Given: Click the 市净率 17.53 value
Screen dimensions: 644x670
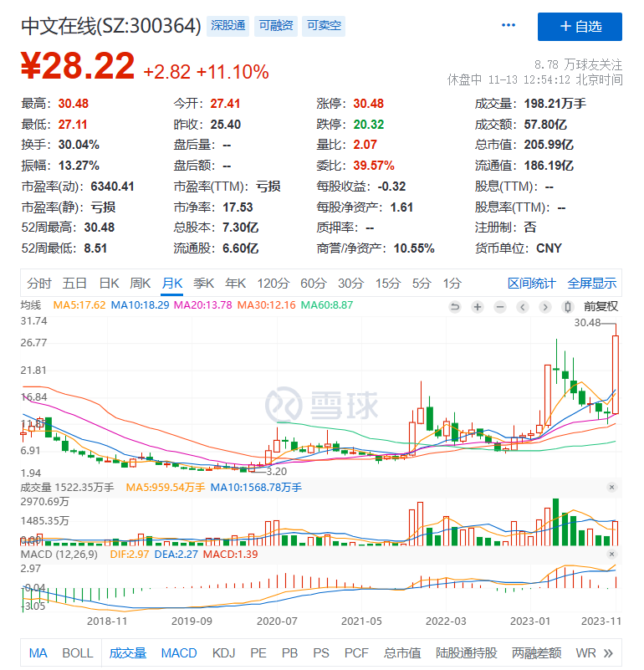Looking at the screenshot, I should point(238,207).
